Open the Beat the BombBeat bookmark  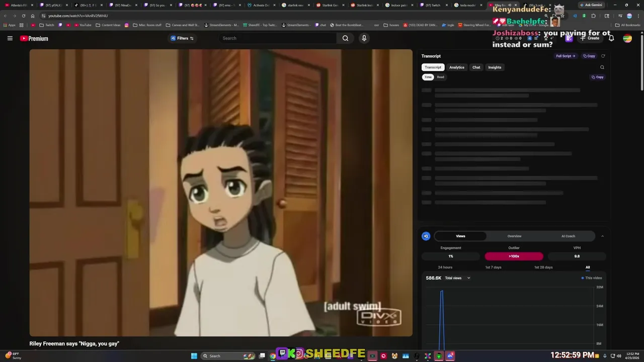(346, 25)
